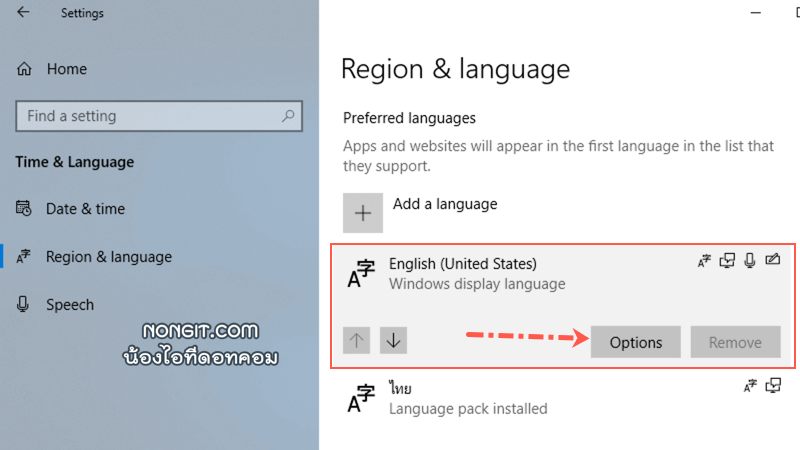Move English language up with arrow

357,340
